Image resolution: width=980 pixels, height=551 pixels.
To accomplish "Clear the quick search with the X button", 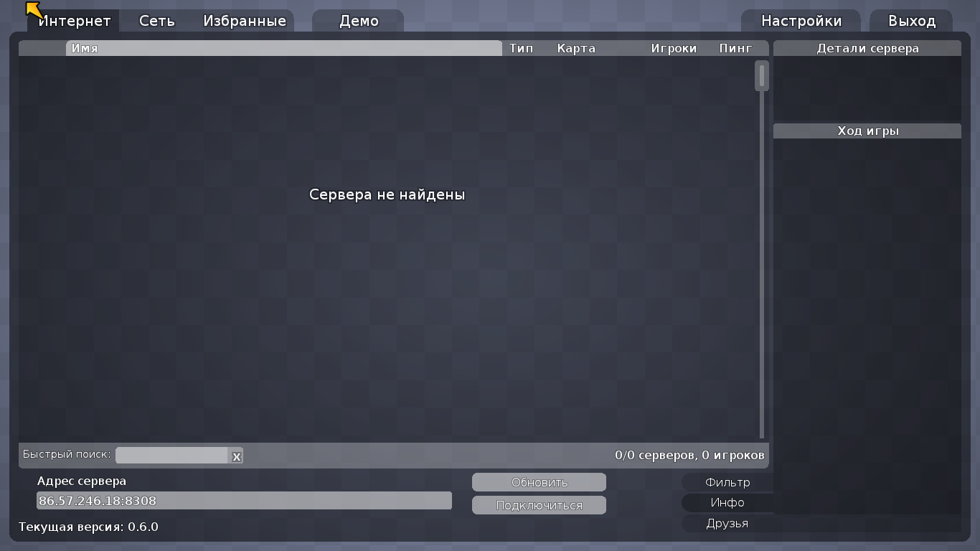I will [x=236, y=456].
